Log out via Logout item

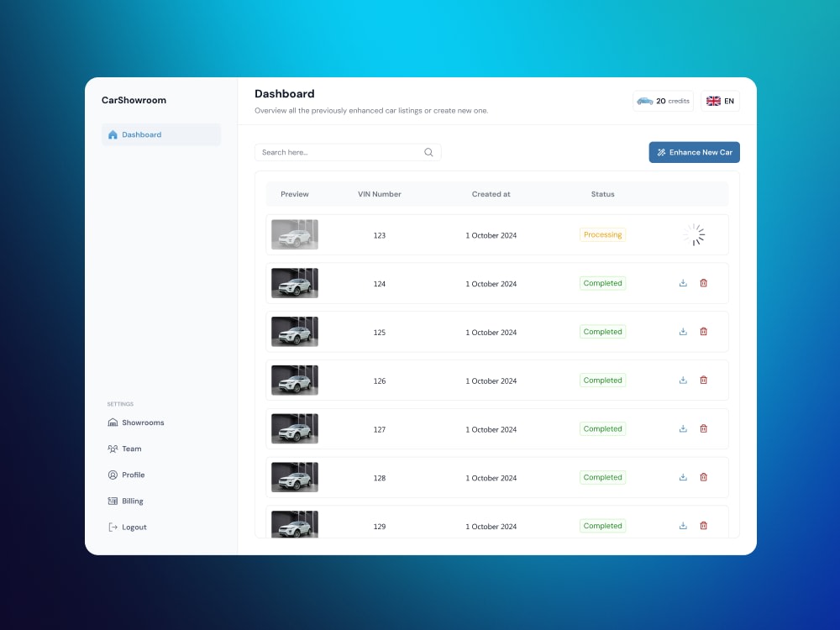click(x=128, y=528)
